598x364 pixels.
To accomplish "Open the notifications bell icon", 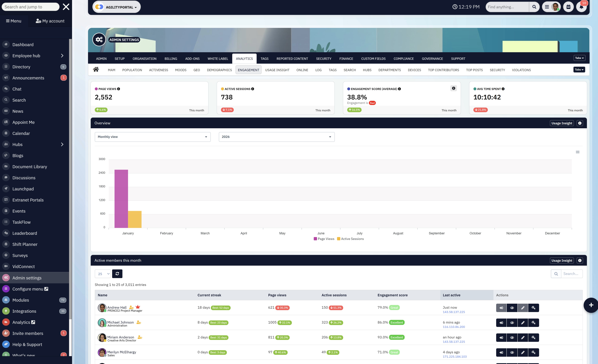I will pyautogui.click(x=581, y=7).
